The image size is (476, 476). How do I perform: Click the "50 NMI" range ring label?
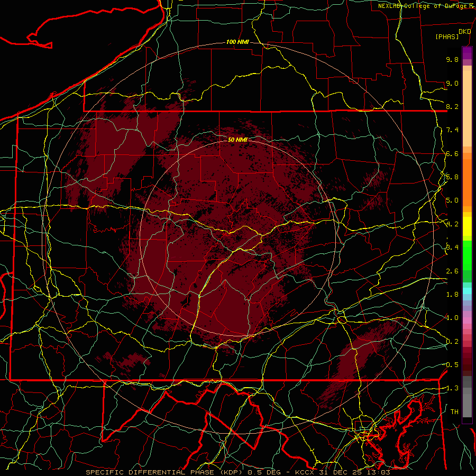click(237, 140)
